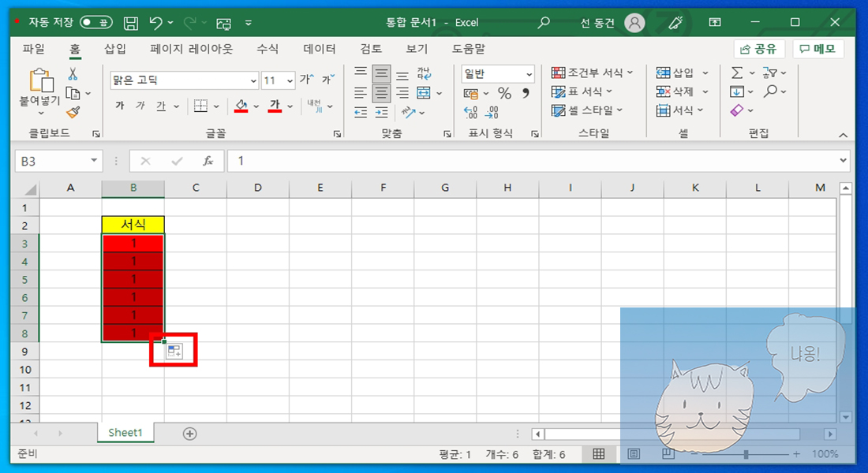868x473 pixels.
Task: Open the 파일 menu tab
Action: [33, 49]
